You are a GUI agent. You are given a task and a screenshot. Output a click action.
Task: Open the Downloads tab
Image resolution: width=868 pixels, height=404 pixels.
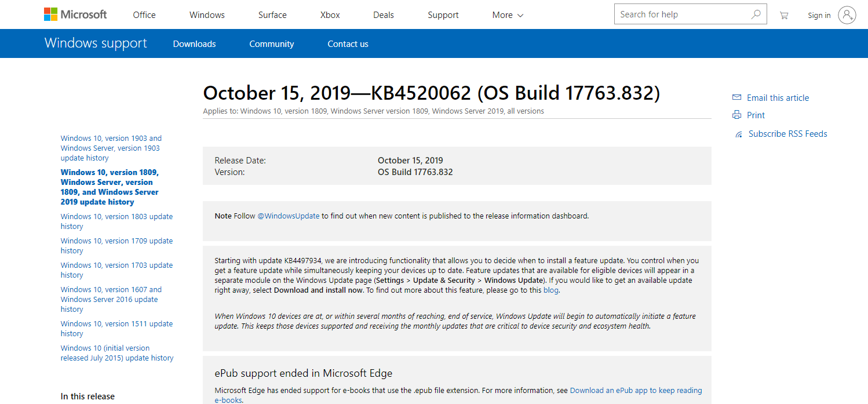tap(194, 44)
